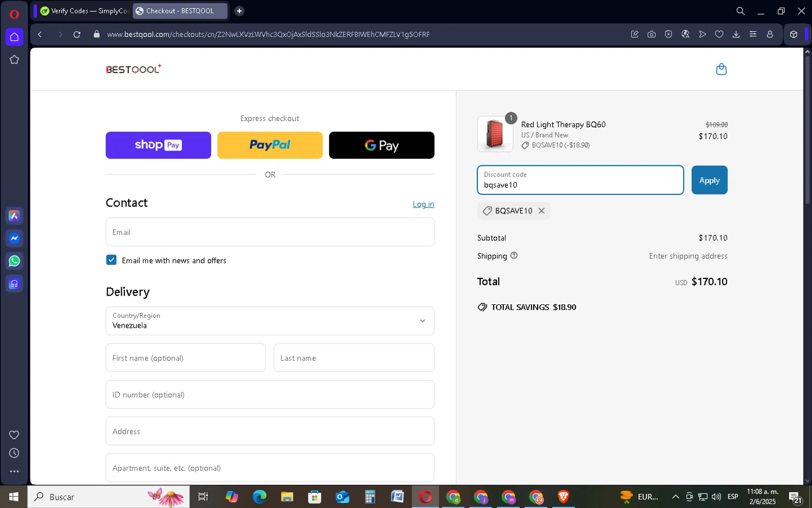Open Messenger in Opera sidebar
This screenshot has width=812, height=508.
click(x=15, y=238)
